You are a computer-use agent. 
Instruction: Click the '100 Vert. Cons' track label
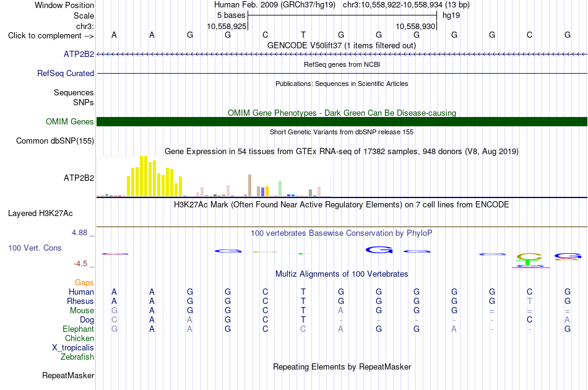[35, 248]
